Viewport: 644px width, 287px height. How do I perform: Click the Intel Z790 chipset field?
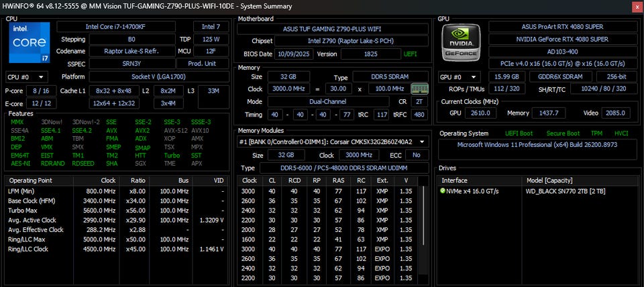pos(351,41)
